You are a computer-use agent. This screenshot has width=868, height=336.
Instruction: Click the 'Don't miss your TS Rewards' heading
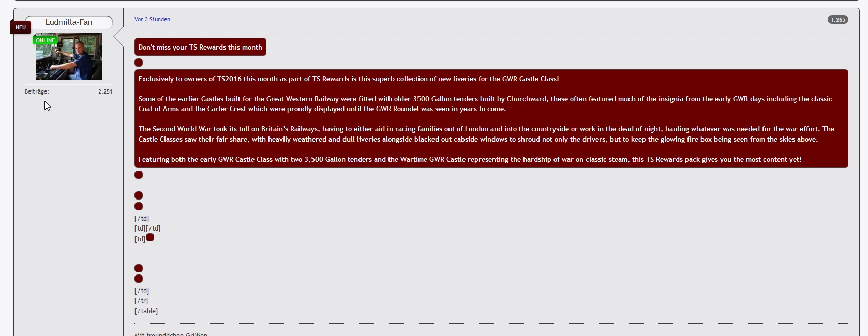tap(200, 47)
